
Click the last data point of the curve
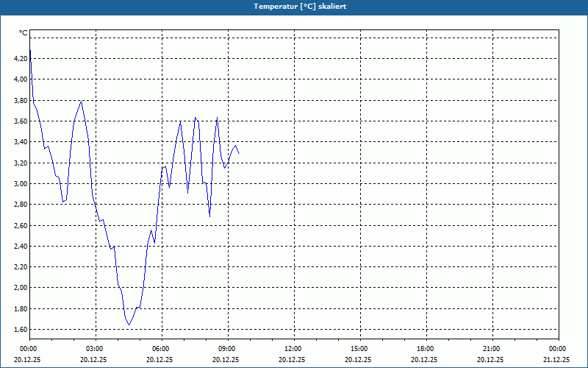(x=239, y=153)
